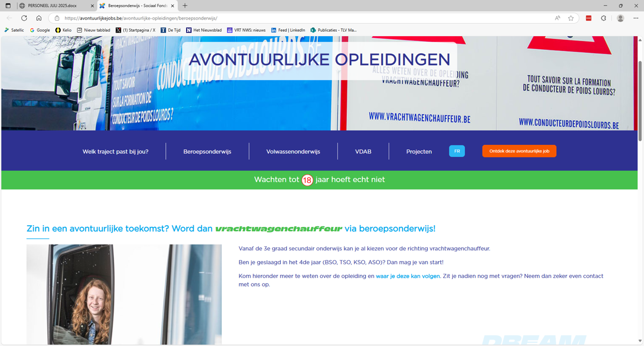Image resolution: width=644 pixels, height=346 pixels.
Task: Close the Beroepsonderwijs tab
Action: pos(172,6)
